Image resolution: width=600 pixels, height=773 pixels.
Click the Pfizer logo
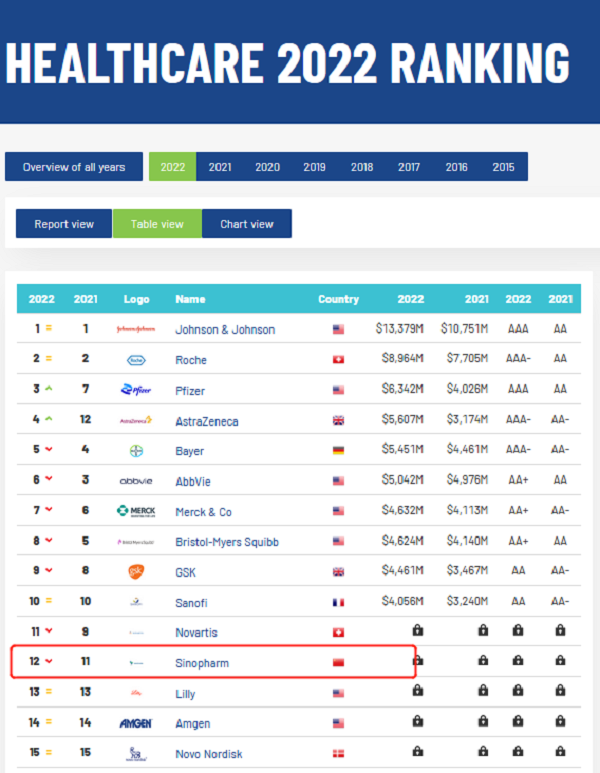(x=136, y=390)
